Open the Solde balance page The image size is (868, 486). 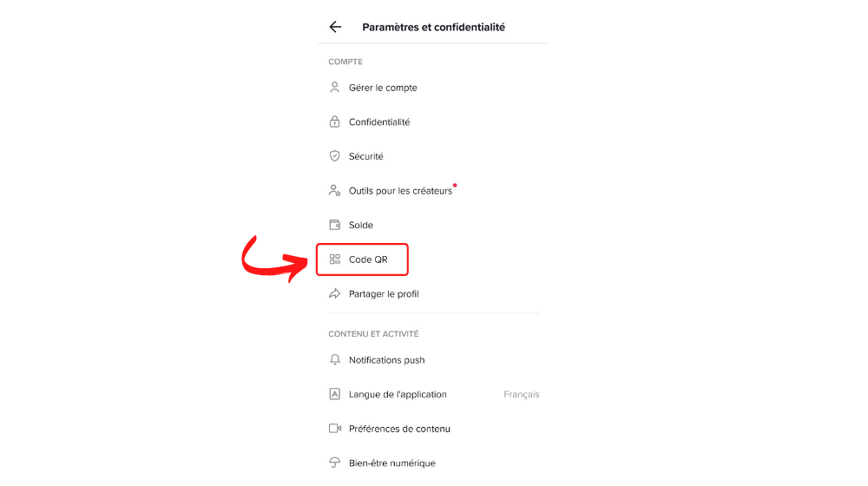(x=433, y=225)
